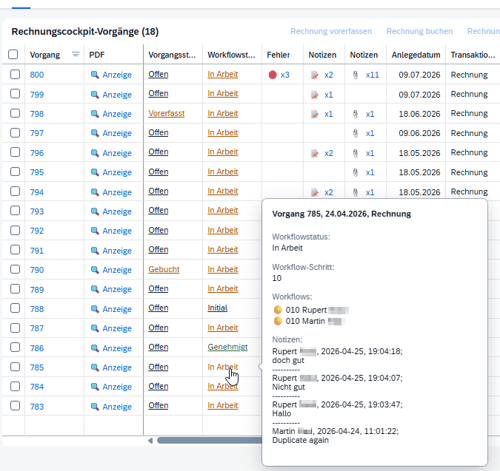Click the attachment clip icon in row 797
This screenshot has width=500, height=471.
[x=355, y=133]
